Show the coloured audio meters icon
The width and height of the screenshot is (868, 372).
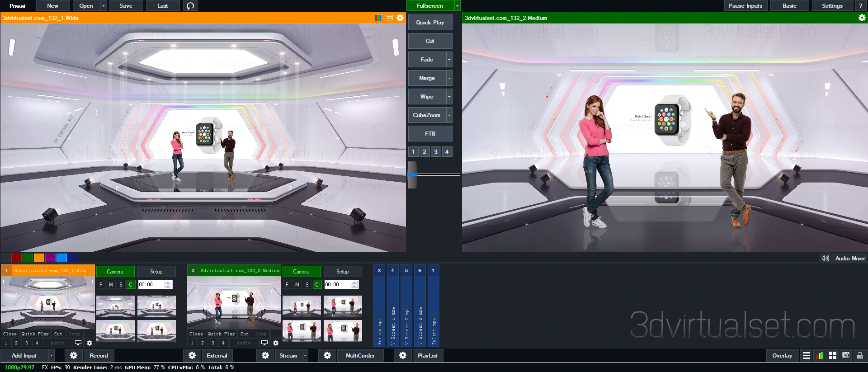tap(820, 355)
